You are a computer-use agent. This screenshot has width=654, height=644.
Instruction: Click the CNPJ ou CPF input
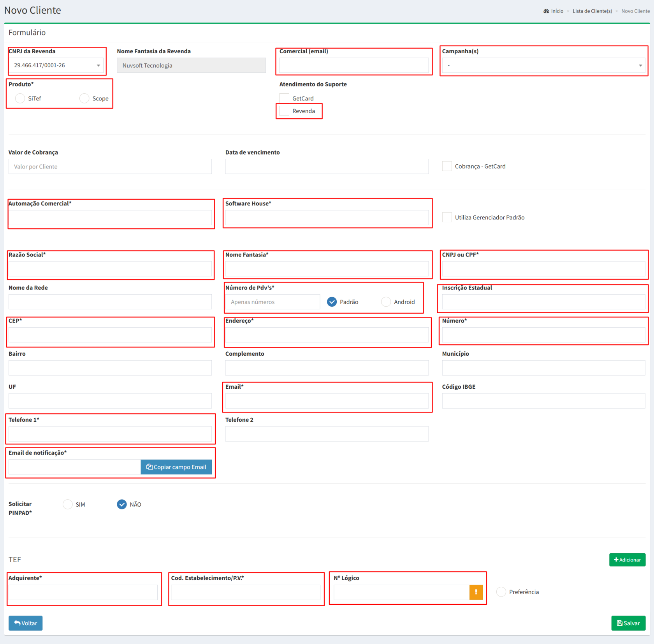[x=543, y=268]
